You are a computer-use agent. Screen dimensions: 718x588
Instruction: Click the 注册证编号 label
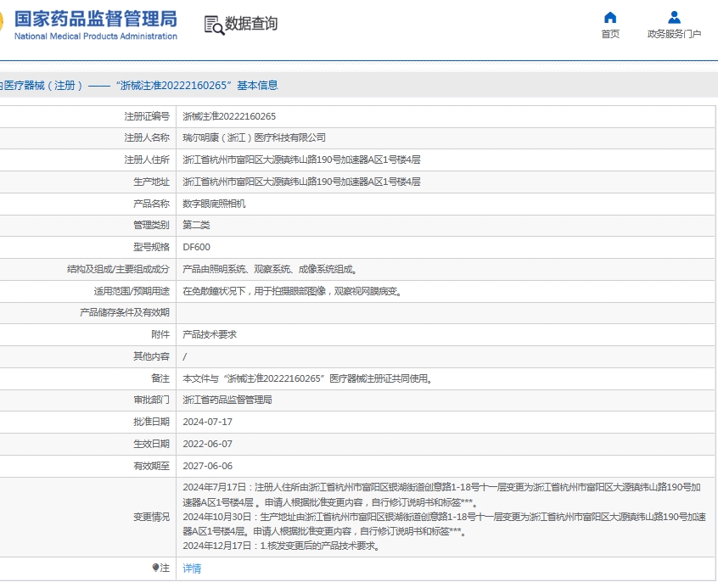click(147, 116)
